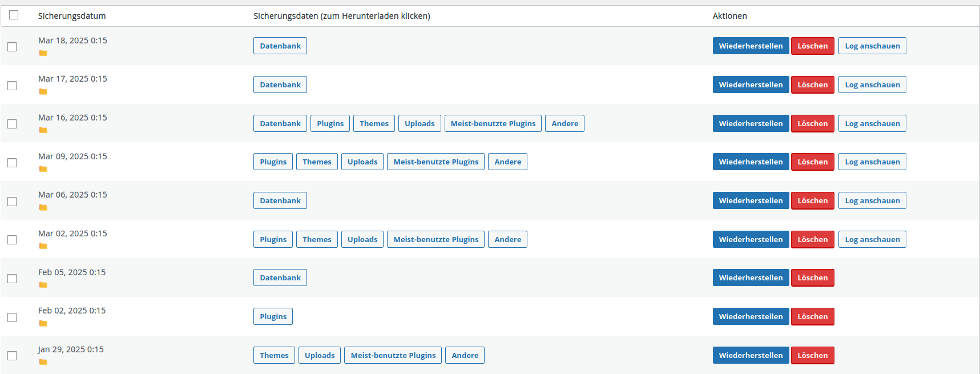Screen dimensions: 980x374
Task: Click folder icon under Mar 18 backup
Action: [x=43, y=53]
